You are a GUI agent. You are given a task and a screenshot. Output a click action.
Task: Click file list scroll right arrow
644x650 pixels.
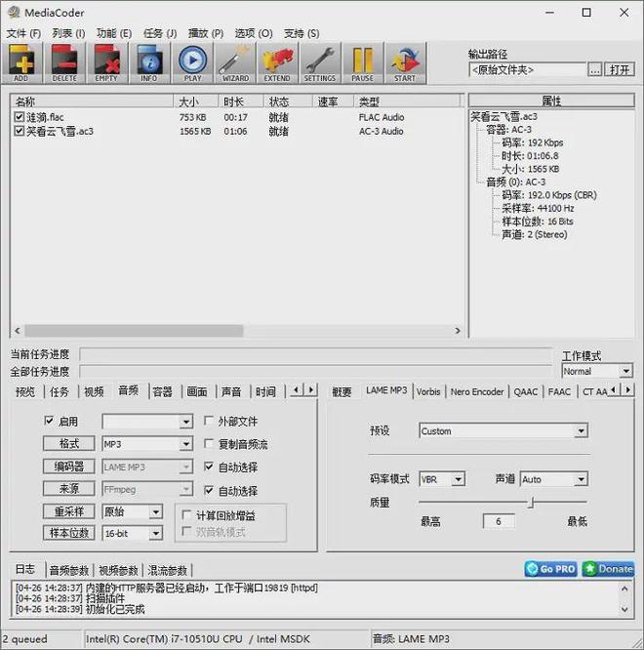point(458,331)
